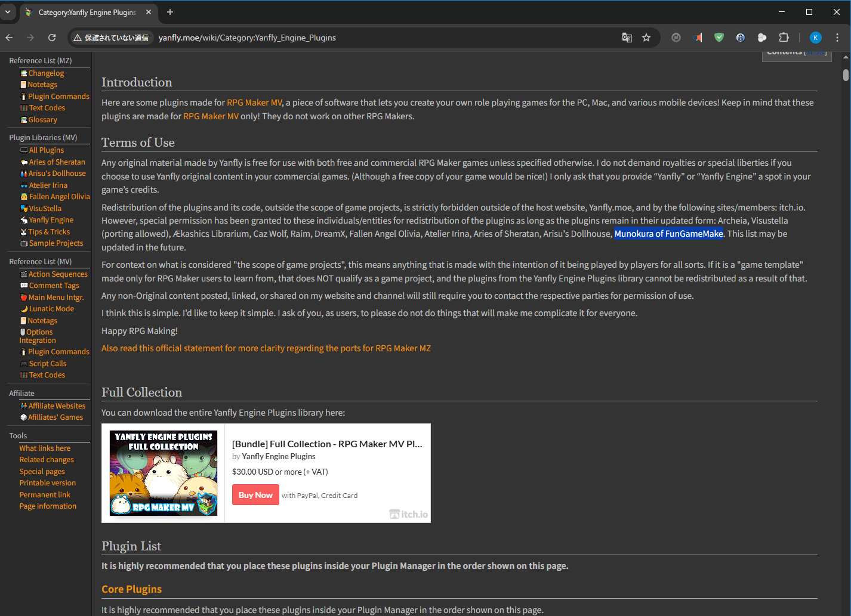Open the [Bundle] Full Collection title link
The width and height of the screenshot is (851, 616).
pos(327,444)
